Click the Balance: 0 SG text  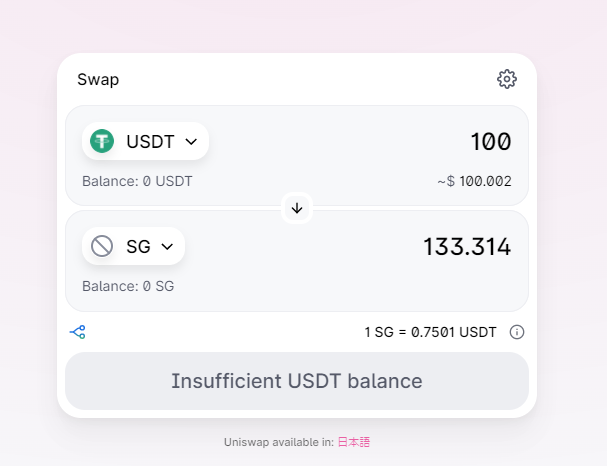coord(128,286)
